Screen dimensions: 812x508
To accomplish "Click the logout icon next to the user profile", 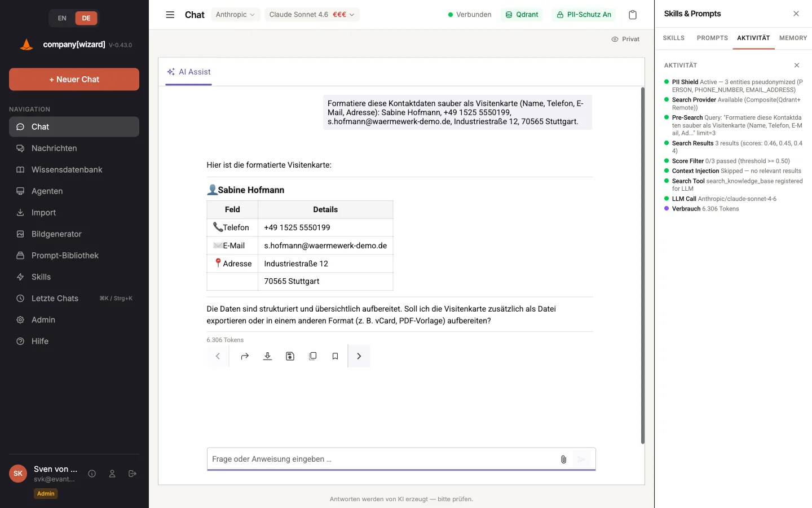I will click(x=133, y=474).
